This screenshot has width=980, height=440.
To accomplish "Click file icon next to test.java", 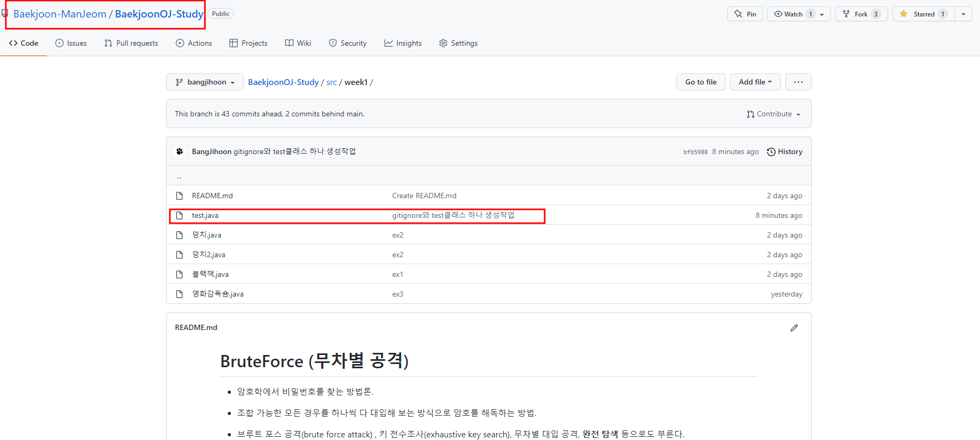I will (179, 215).
